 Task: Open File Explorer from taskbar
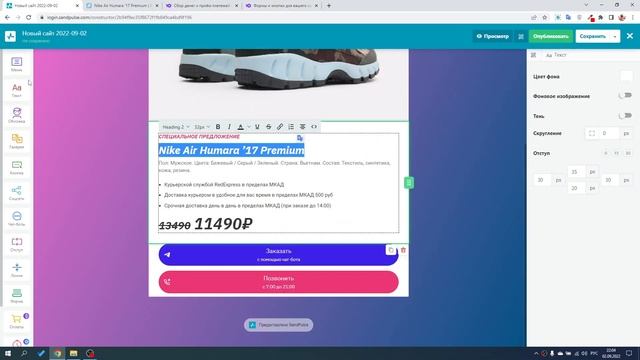click(73, 353)
